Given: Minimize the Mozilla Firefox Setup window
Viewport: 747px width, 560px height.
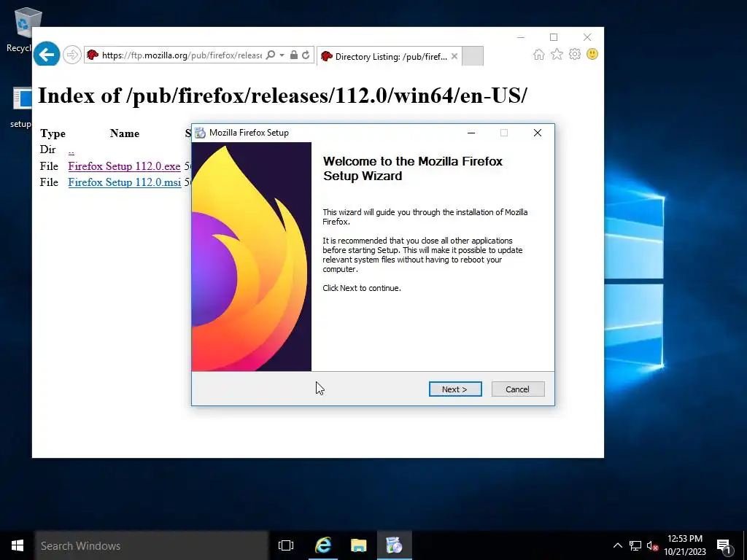Looking at the screenshot, I should click(x=471, y=133).
